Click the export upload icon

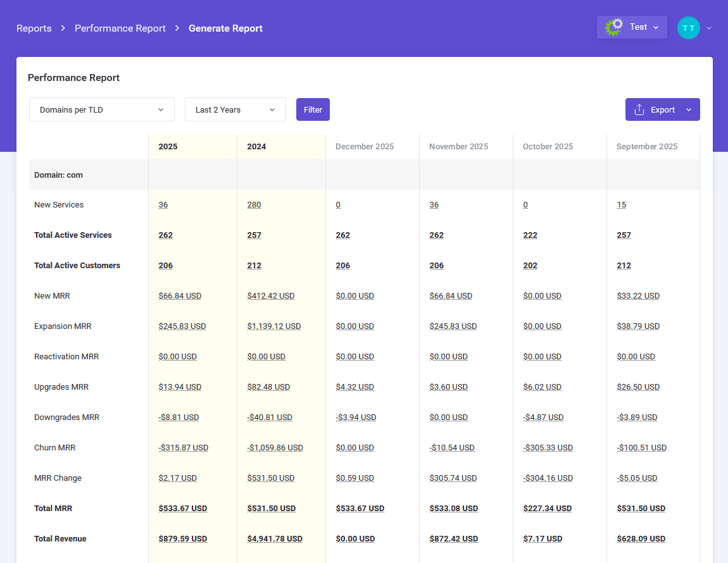[639, 109]
